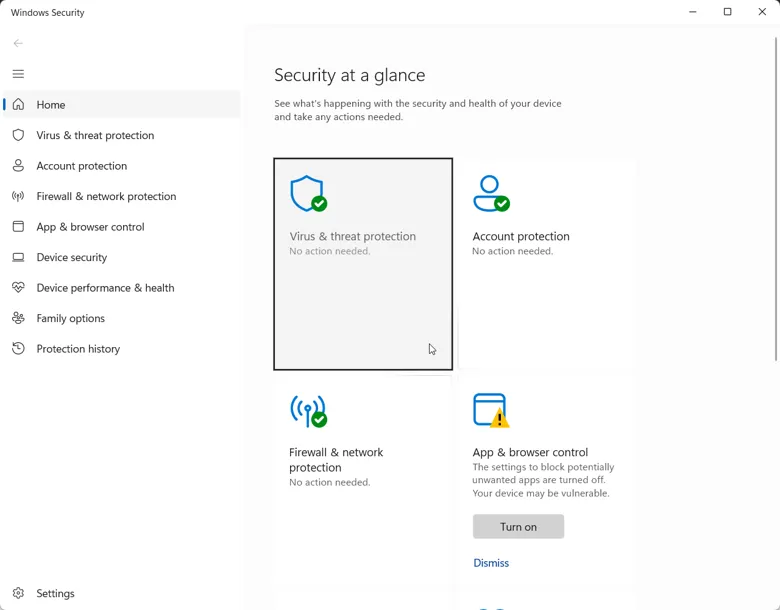The height and width of the screenshot is (610, 780).
Task: Open Settings at sidebar bottom
Action: (121, 593)
